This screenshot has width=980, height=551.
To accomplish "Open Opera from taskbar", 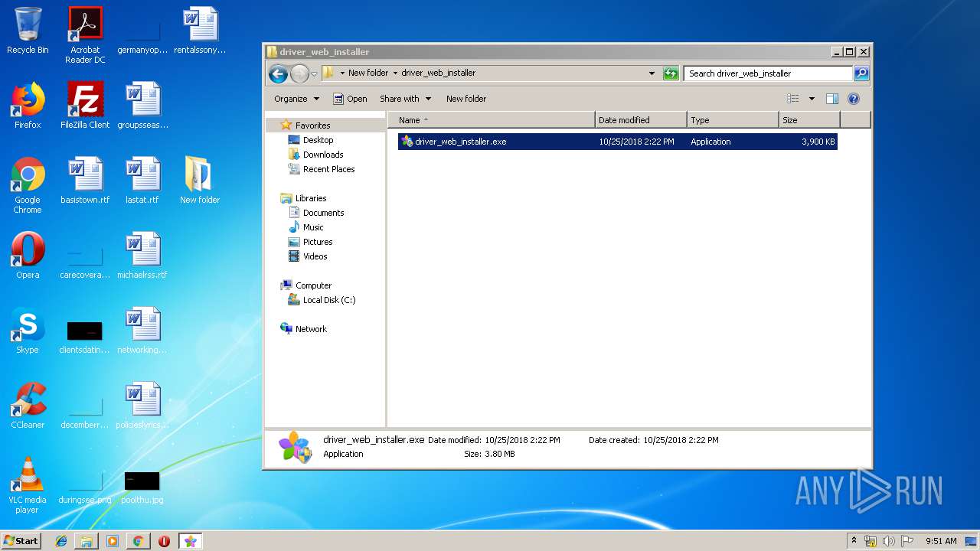I will tap(164, 541).
